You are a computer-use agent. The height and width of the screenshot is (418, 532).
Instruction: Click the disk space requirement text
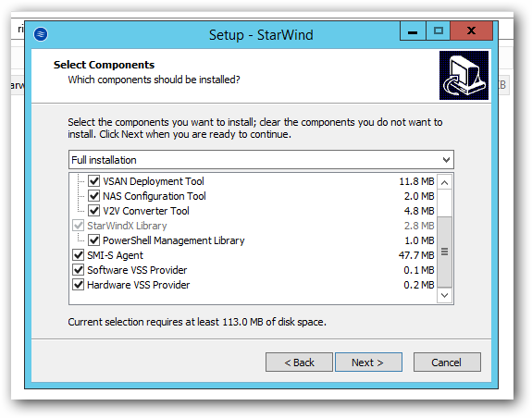point(197,322)
